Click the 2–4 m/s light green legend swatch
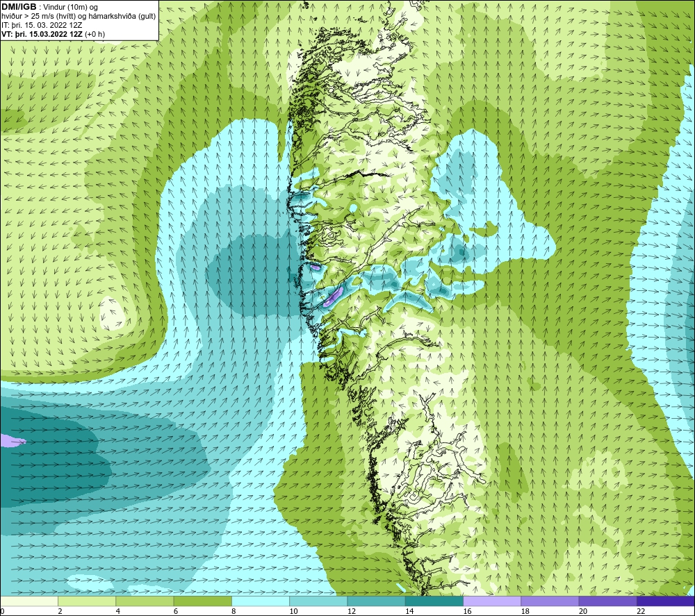This screenshot has width=695, height=616. (87, 601)
